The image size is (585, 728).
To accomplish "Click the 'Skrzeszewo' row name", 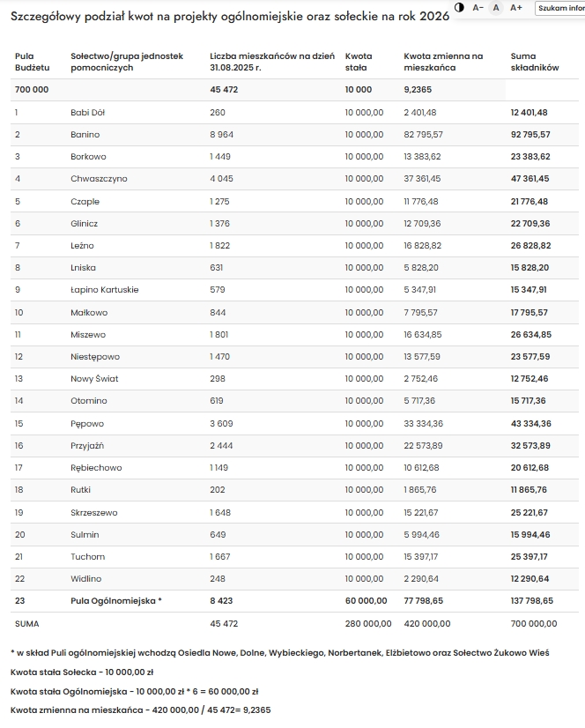I will 93,513.
